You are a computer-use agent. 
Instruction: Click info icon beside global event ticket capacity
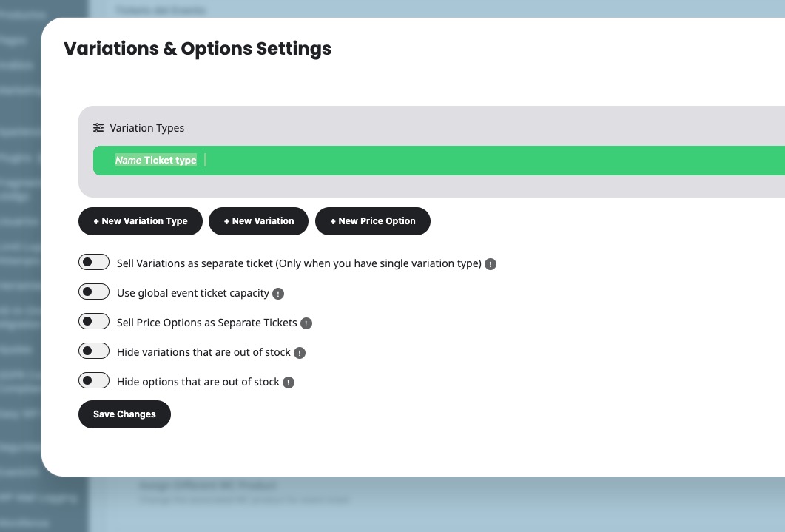coord(278,294)
